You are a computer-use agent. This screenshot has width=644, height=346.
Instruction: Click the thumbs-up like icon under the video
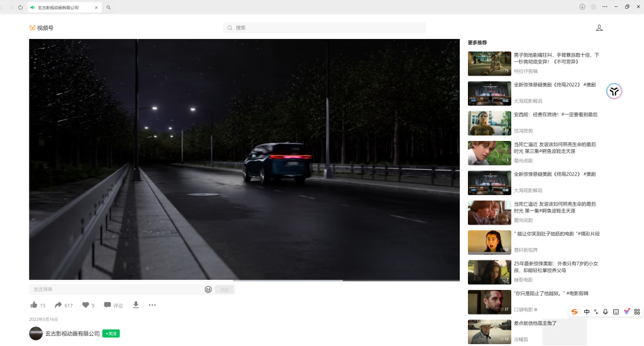(34, 305)
